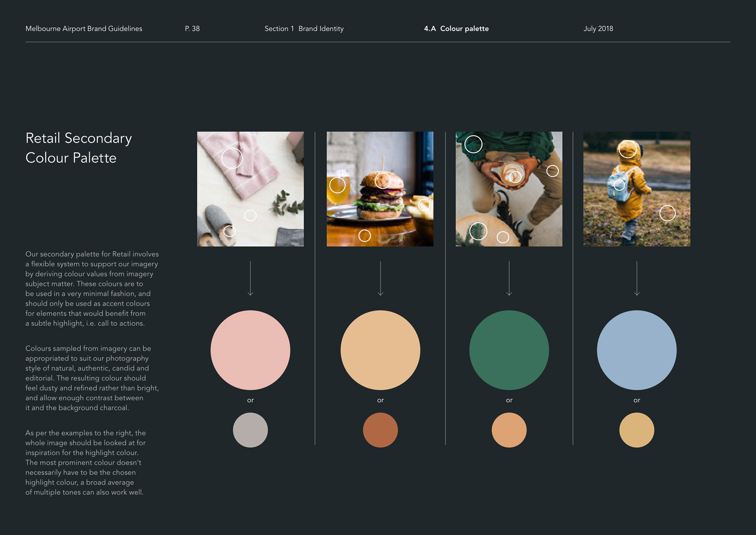Click the '4.A Colour palette' header label
The width and height of the screenshot is (756, 535).
coord(456,29)
